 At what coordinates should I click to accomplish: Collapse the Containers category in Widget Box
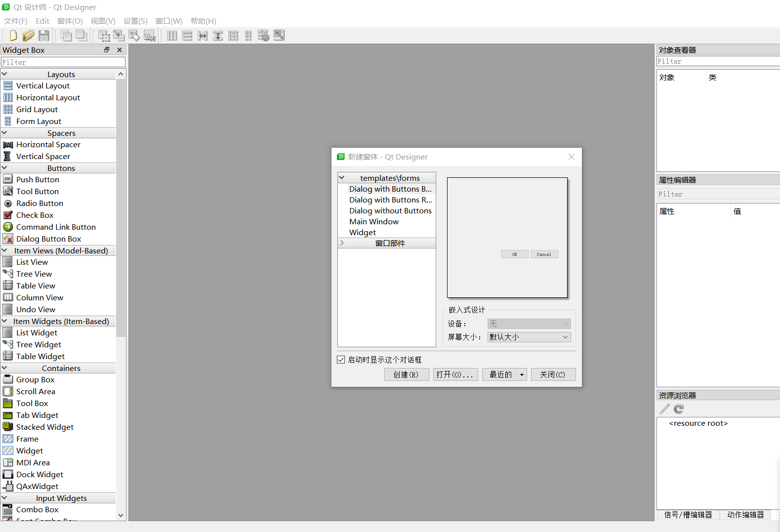point(4,368)
